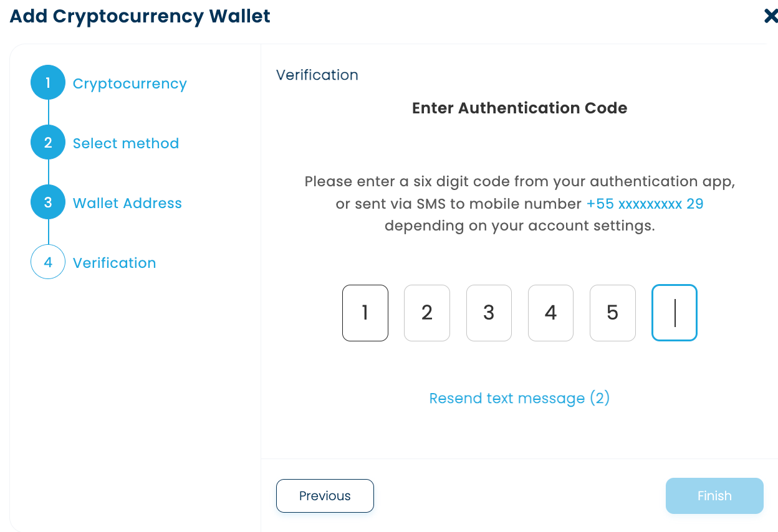
Task: Select the fifth code digit box
Action: pos(612,313)
